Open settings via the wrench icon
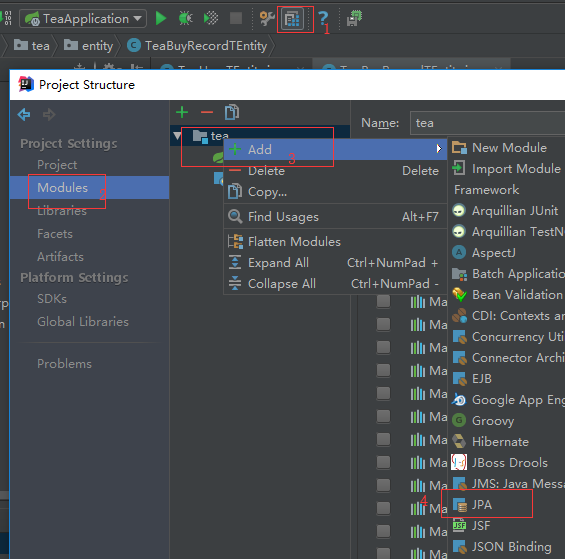 [x=267, y=18]
